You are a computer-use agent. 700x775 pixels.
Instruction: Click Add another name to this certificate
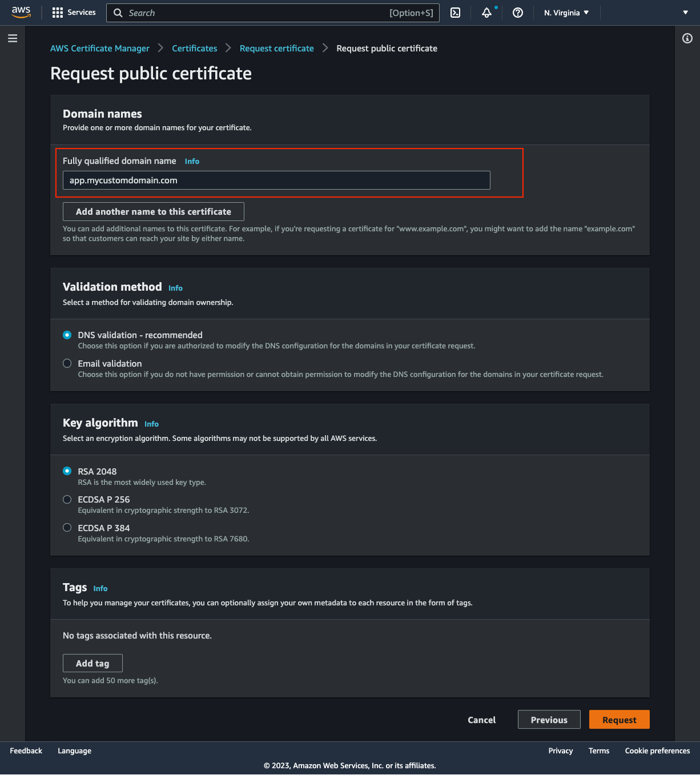154,211
